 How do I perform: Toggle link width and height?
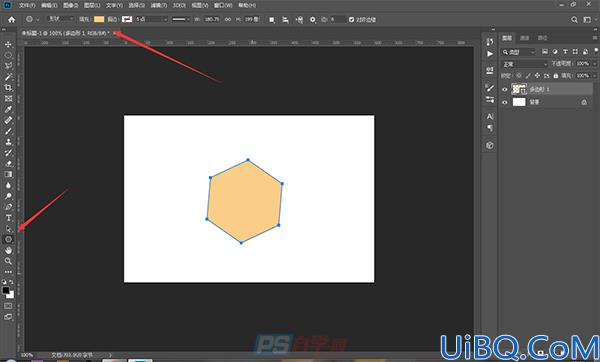(228, 19)
